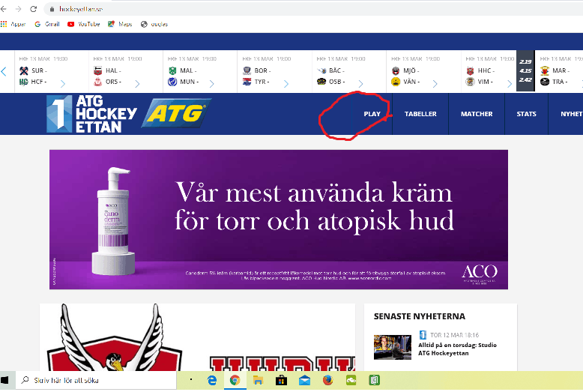
Task: Click the browser forward arrow
Action: tap(18, 9)
